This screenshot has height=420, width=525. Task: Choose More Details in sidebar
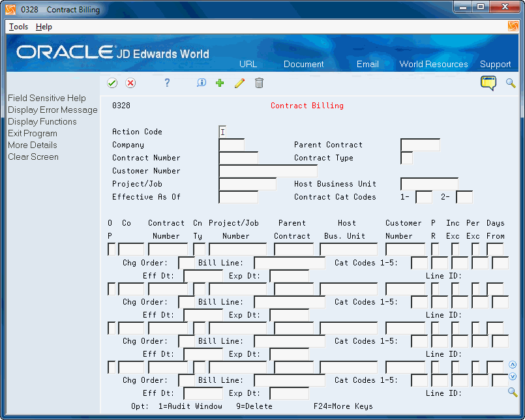point(33,145)
